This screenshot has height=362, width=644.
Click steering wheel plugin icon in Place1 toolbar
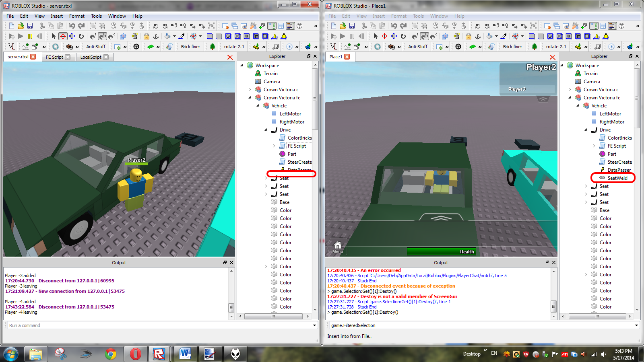pos(458,47)
